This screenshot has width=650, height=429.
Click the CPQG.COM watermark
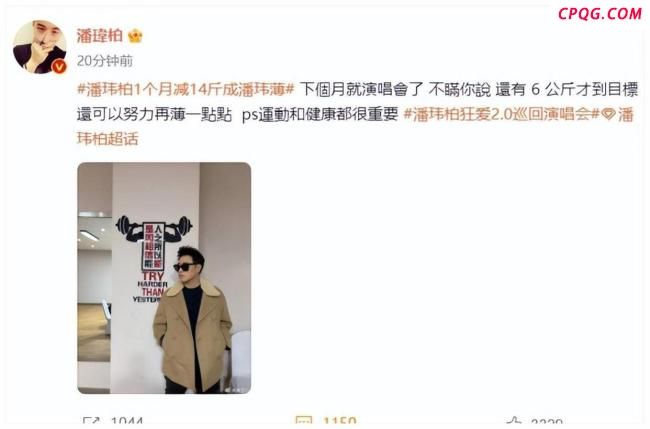[x=599, y=14]
